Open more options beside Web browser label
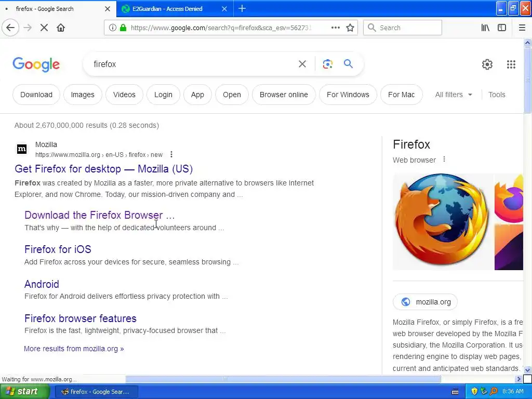The width and height of the screenshot is (532, 399). click(x=444, y=159)
